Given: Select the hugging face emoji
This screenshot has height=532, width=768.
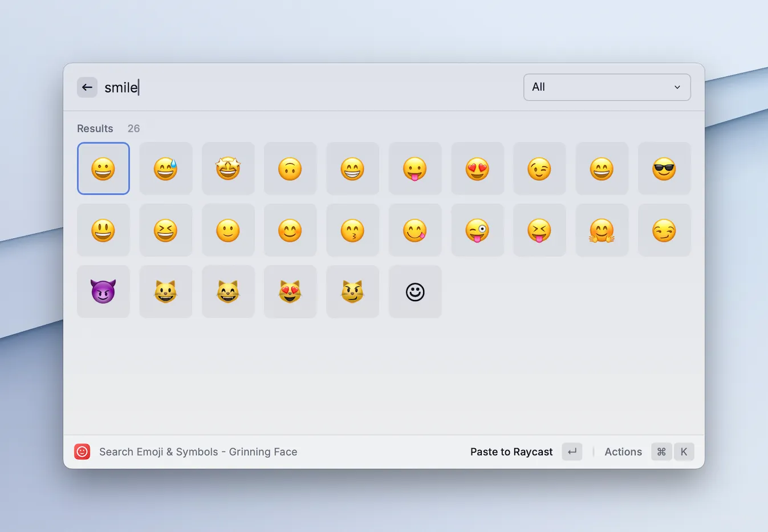Looking at the screenshot, I should [602, 230].
